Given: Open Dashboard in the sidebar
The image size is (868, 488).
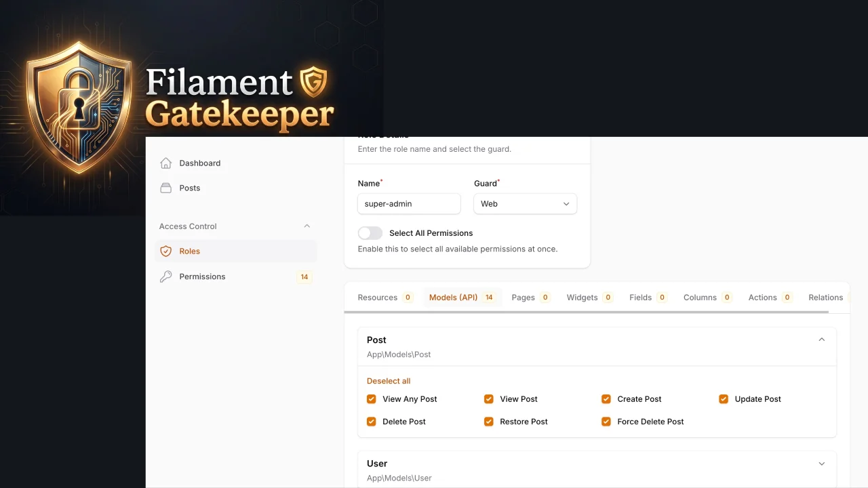Looking at the screenshot, I should (x=236, y=163).
